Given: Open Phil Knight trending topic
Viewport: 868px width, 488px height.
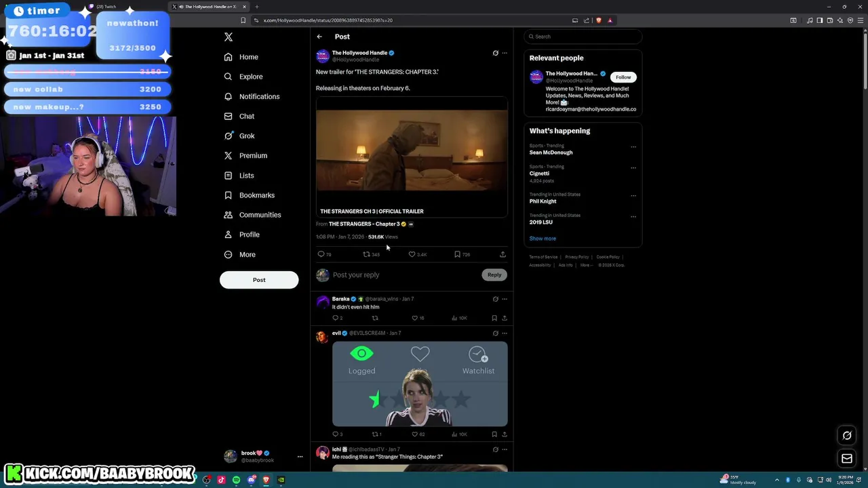Looking at the screenshot, I should point(542,201).
